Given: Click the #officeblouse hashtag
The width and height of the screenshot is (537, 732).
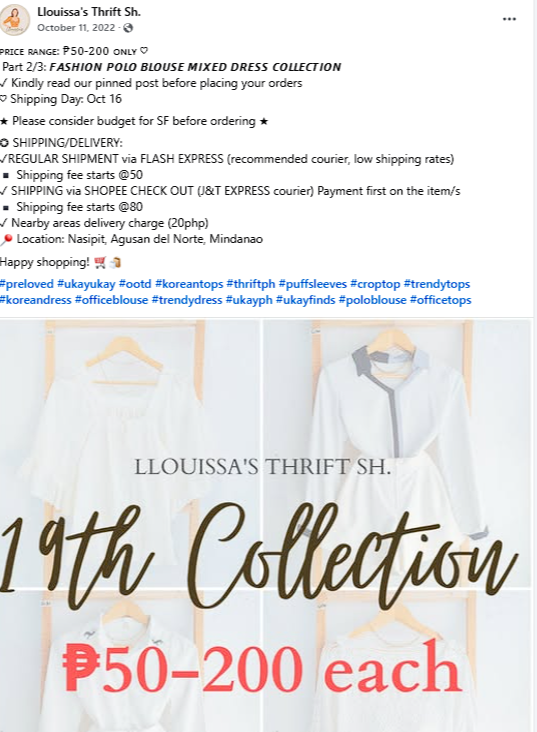Looking at the screenshot, I should click(x=111, y=300).
